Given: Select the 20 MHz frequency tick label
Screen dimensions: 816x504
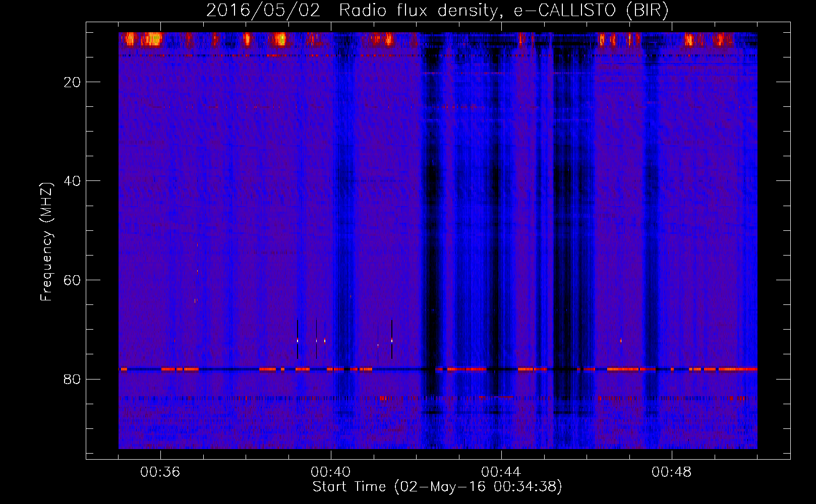Looking at the screenshot, I should (73, 82).
